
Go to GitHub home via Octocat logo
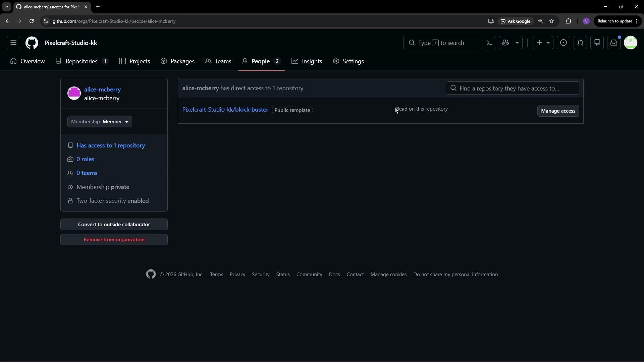pos(32,43)
